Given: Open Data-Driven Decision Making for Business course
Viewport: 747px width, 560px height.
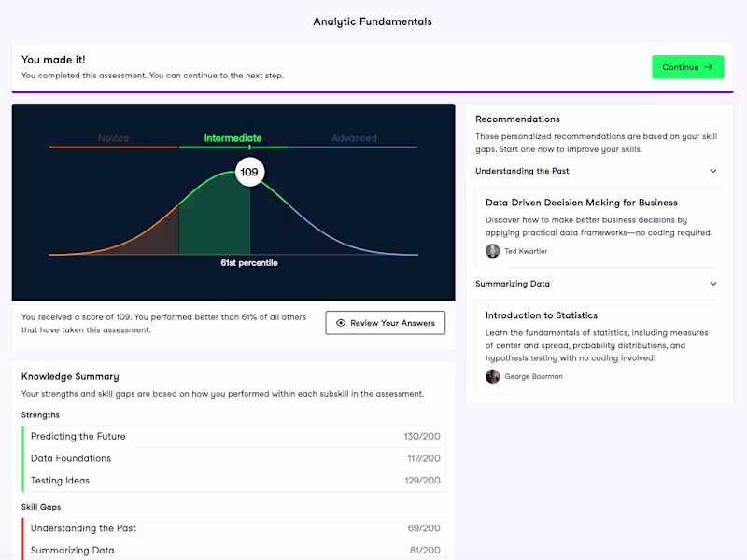Looking at the screenshot, I should (x=581, y=203).
